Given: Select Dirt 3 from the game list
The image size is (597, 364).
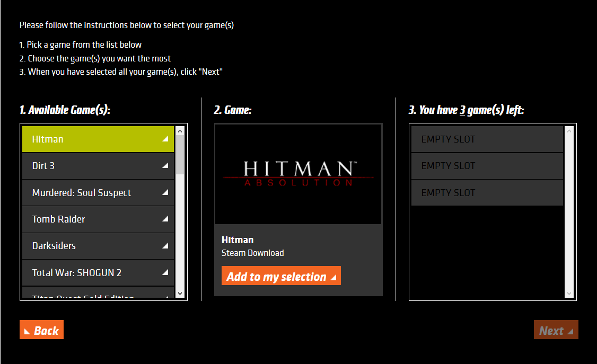Looking at the screenshot, I should [x=98, y=166].
